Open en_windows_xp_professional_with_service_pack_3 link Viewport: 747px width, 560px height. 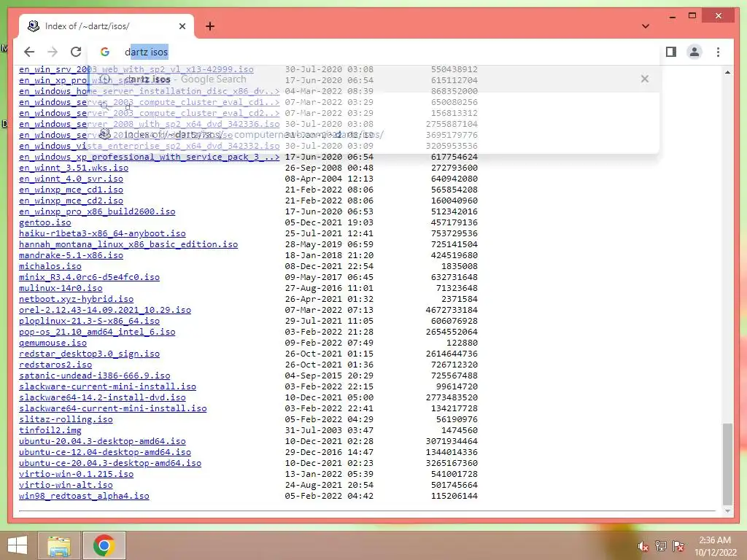(x=149, y=157)
